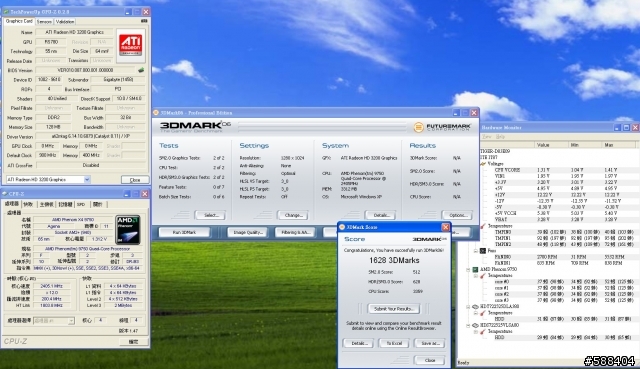Open the Help menu in Hardware Monitor
Screen dimensions: 640x369
(x=500, y=137)
